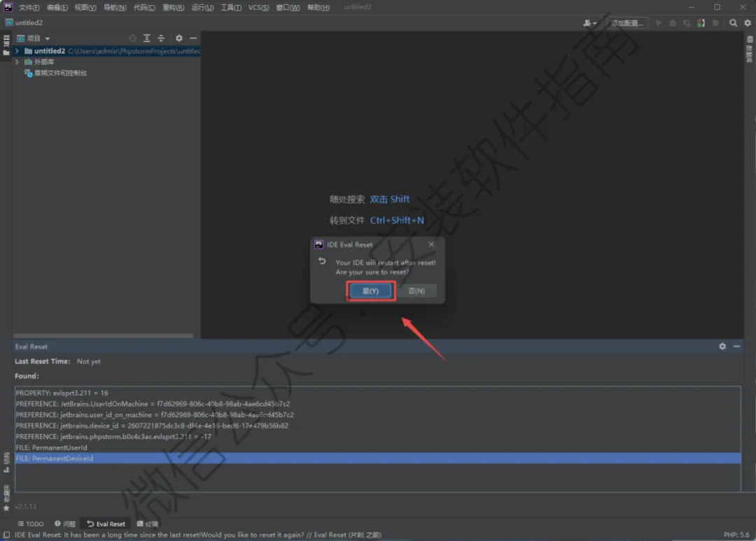Select the JetBrains.UserIdOnMachine preference row
Viewport: 756px width, 541px height.
point(377,404)
